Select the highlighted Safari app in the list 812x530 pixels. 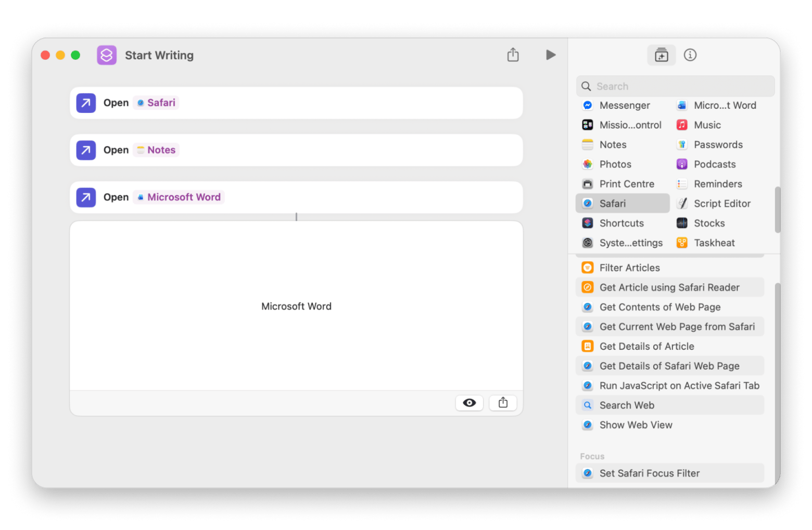[x=623, y=204]
